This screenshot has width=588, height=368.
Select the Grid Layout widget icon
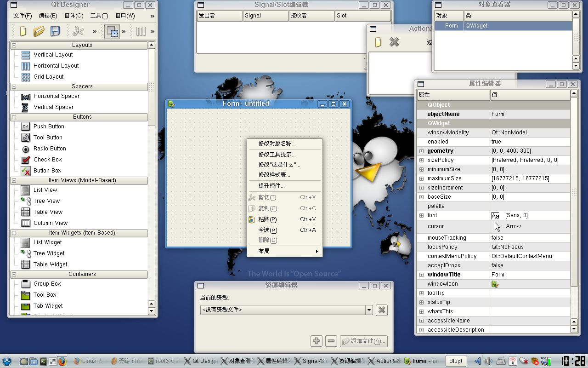[x=26, y=77]
